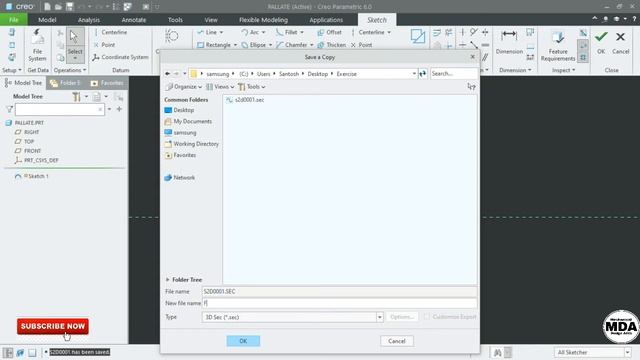Select the s2d0001.sec file
Viewport: 640px width, 360px height.
(245, 100)
